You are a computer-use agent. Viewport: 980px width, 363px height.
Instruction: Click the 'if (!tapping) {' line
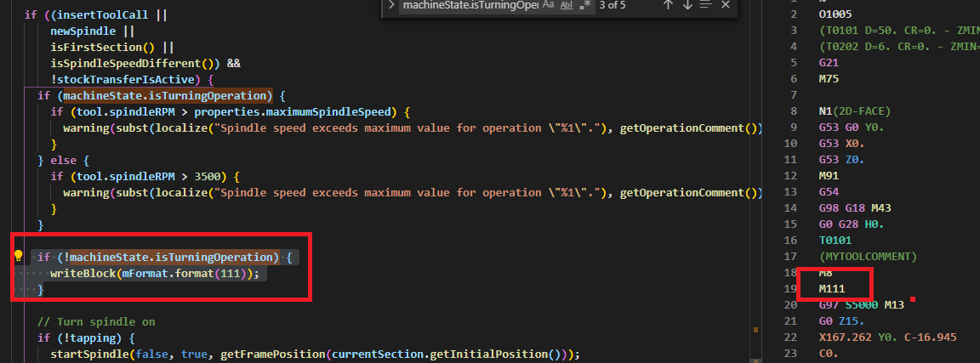tap(86, 338)
